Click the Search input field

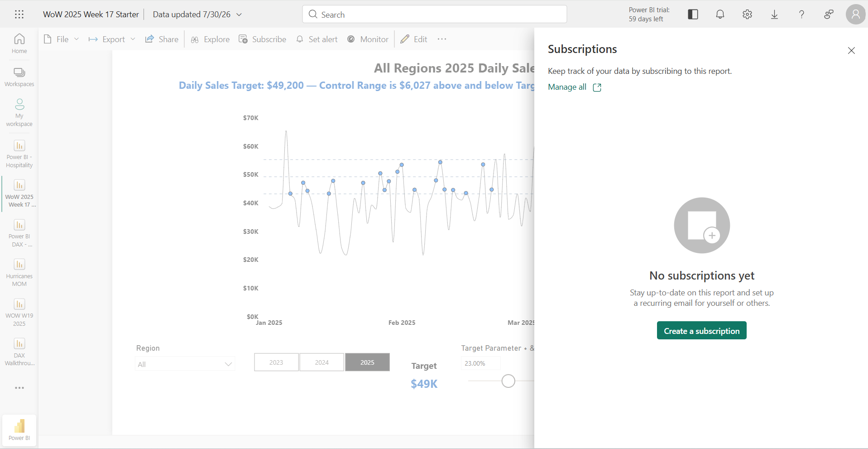434,14
